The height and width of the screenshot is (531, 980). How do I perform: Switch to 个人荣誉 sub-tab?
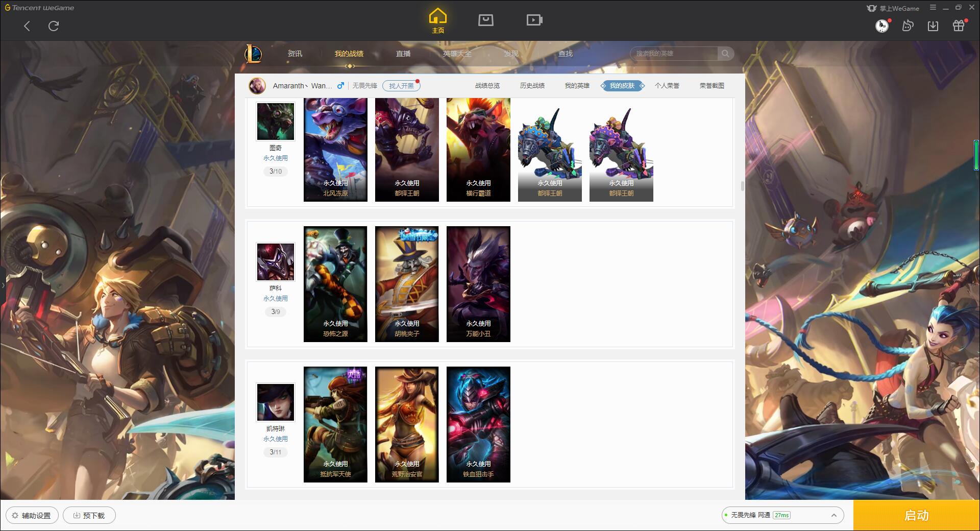point(667,86)
